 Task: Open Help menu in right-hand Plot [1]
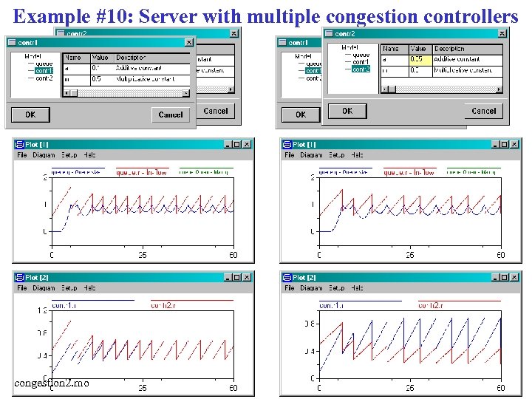(x=357, y=155)
